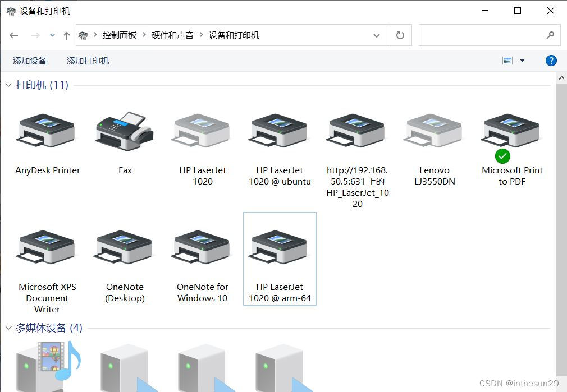Click the window title bar printer icon

point(11,11)
